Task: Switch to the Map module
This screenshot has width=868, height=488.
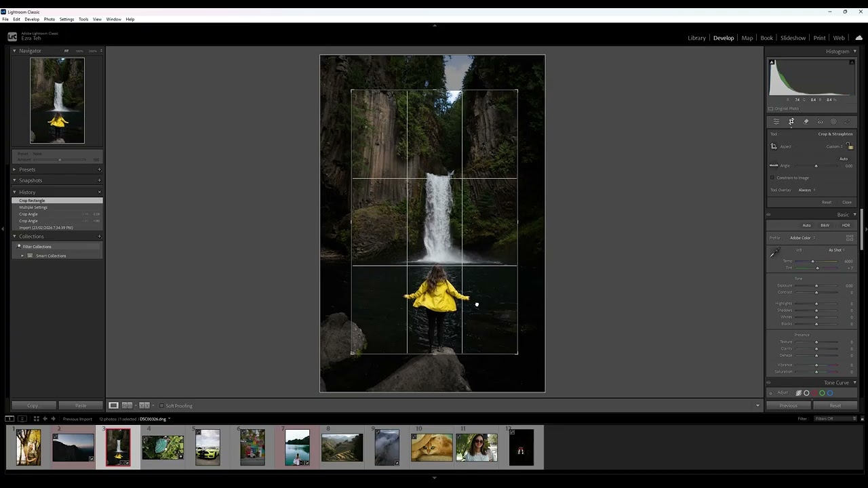Action: click(x=747, y=38)
